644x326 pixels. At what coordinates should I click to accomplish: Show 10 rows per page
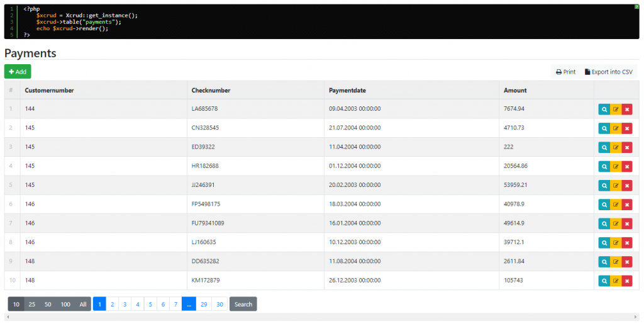point(16,304)
